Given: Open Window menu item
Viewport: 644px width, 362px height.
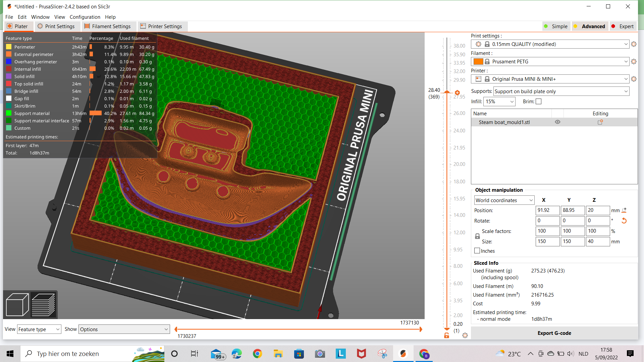Looking at the screenshot, I should 41,17.
